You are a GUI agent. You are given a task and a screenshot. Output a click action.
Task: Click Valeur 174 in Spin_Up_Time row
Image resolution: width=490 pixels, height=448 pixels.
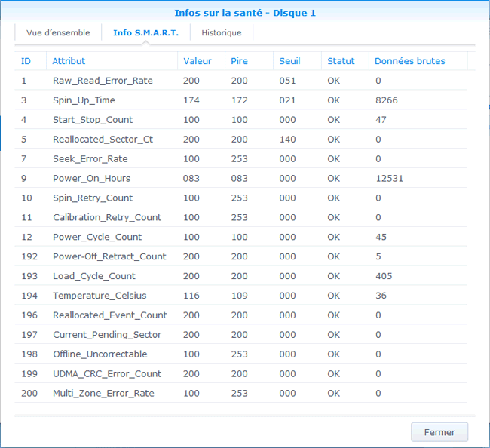tap(191, 100)
